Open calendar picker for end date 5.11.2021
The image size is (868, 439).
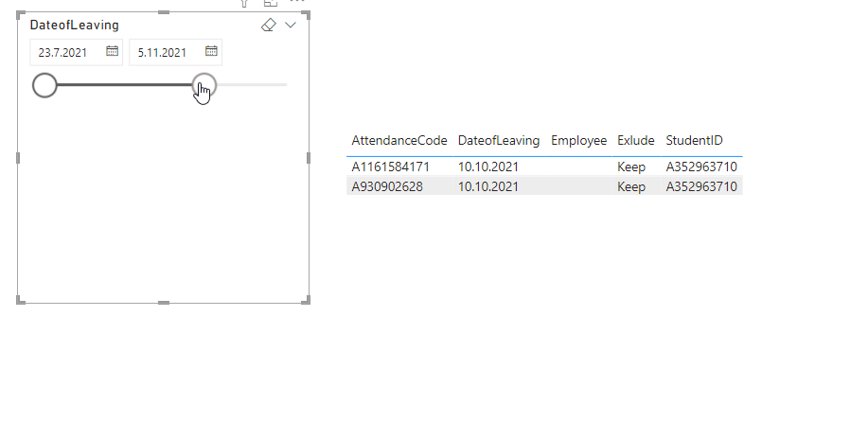click(x=211, y=51)
